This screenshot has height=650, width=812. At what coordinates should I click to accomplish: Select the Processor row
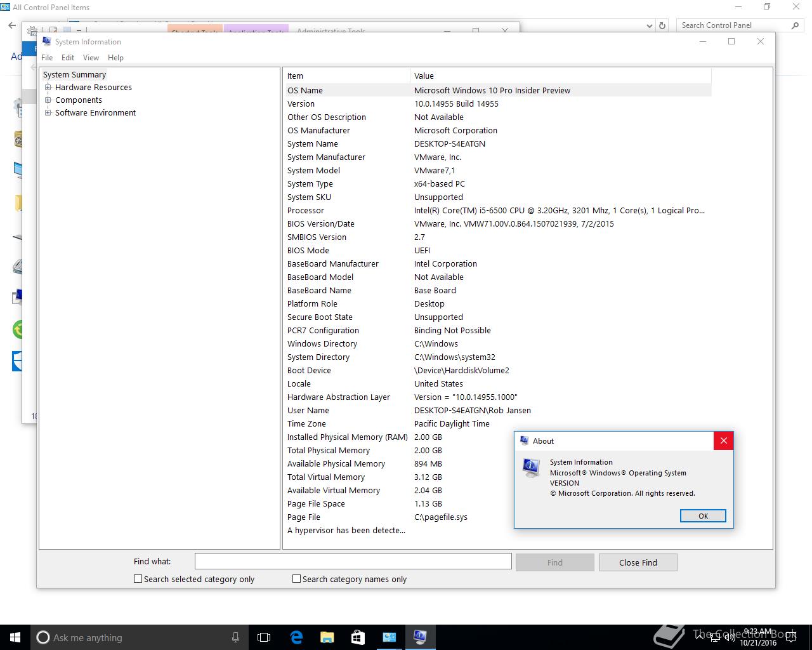pyautogui.click(x=498, y=211)
